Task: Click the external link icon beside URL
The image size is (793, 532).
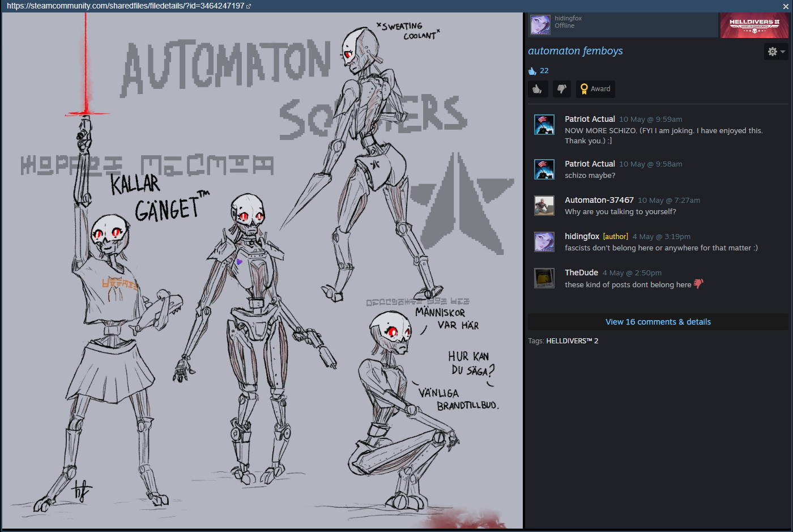Action: 249,6
